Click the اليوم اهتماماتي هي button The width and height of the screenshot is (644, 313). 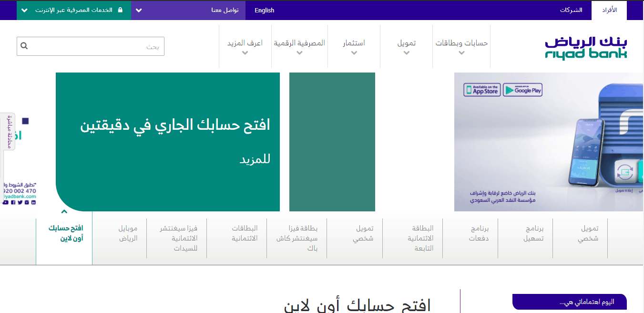pos(570,302)
